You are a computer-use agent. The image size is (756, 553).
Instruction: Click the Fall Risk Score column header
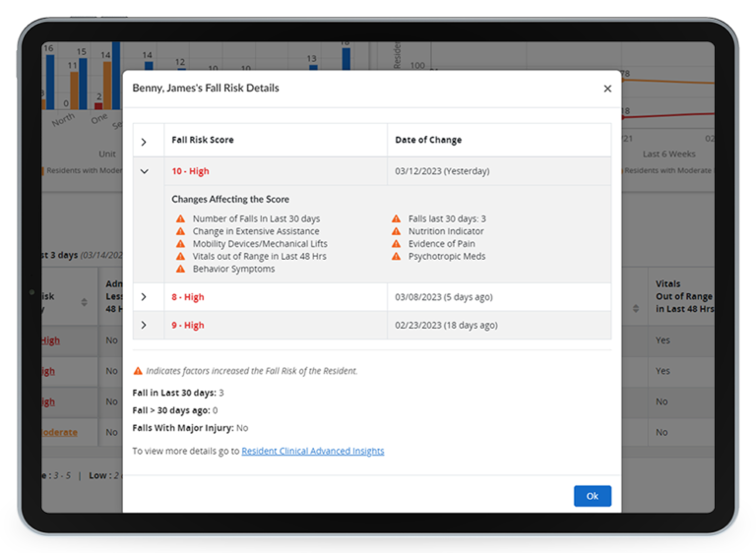[x=203, y=141]
